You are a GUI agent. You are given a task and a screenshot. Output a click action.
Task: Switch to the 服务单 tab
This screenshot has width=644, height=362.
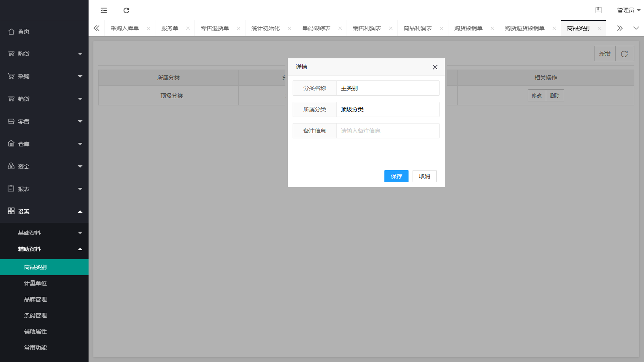[x=170, y=28]
